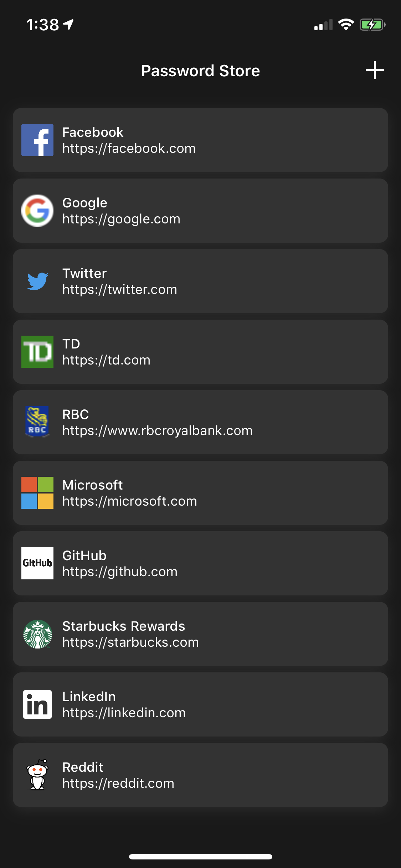401x868 pixels.
Task: Tap the charging battery icon
Action: click(x=372, y=25)
